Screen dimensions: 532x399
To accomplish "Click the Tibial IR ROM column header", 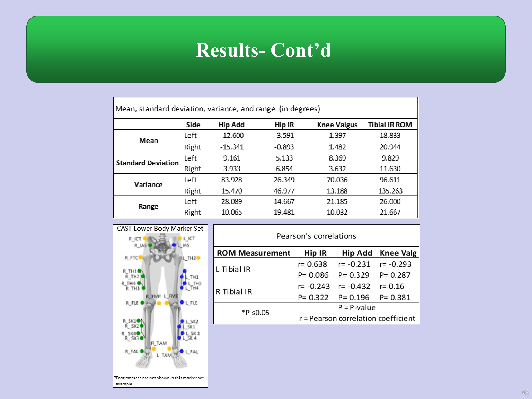I will click(x=390, y=125).
